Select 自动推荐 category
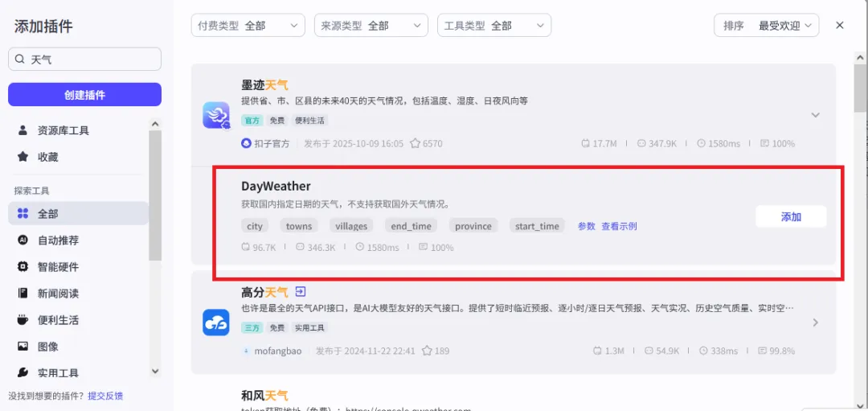 point(78,240)
